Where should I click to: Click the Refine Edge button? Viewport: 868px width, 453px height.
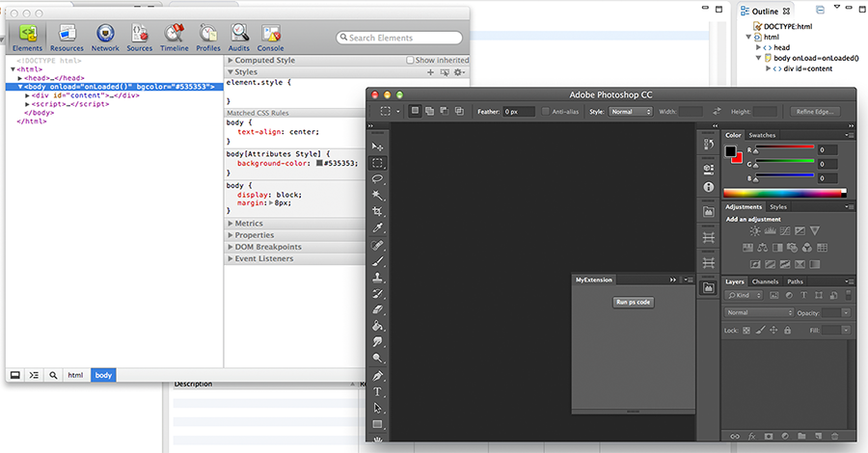pyautogui.click(x=815, y=112)
